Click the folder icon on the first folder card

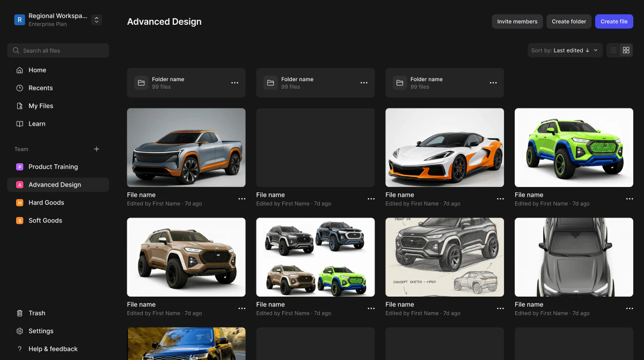pos(141,83)
